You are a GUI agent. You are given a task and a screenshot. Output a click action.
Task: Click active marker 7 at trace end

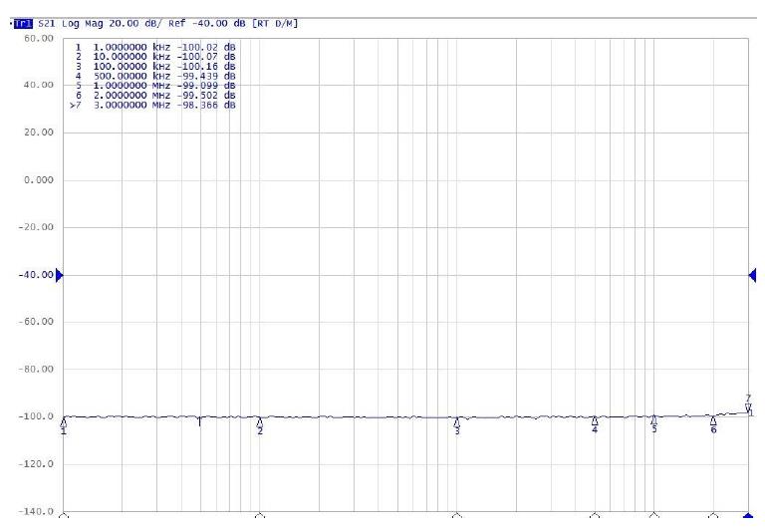pos(748,406)
